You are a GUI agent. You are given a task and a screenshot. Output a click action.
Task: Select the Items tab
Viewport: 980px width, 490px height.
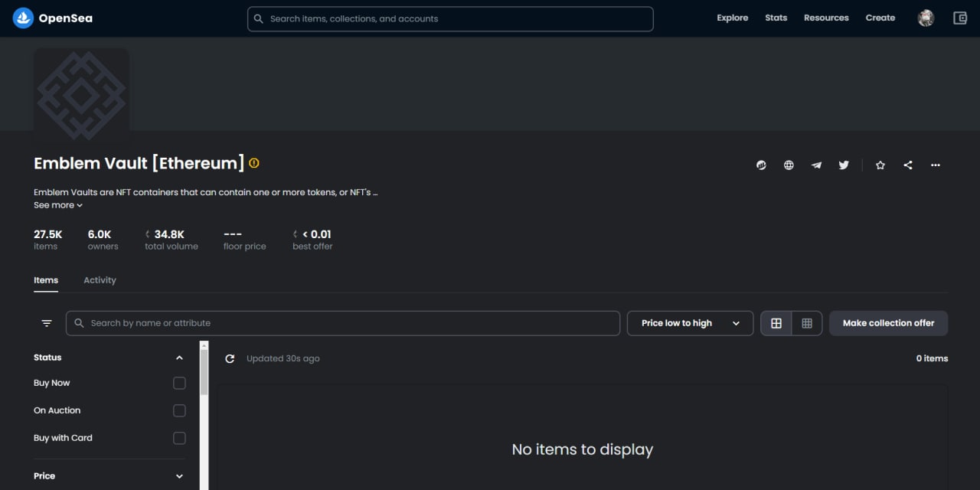tap(46, 280)
